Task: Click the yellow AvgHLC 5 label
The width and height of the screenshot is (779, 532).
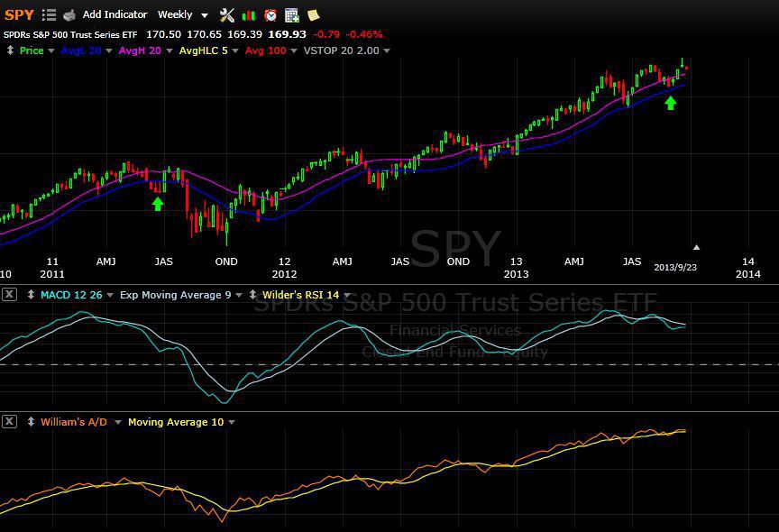Action: (203, 50)
